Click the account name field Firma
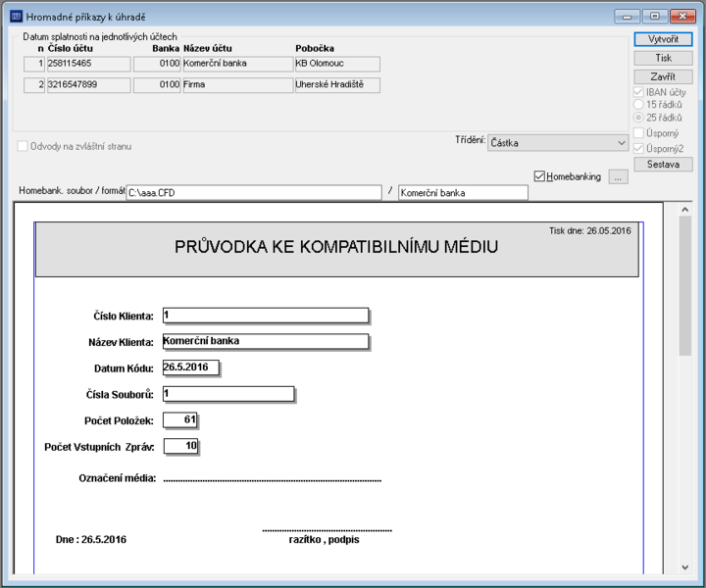This screenshot has height=588, width=706. [x=237, y=85]
